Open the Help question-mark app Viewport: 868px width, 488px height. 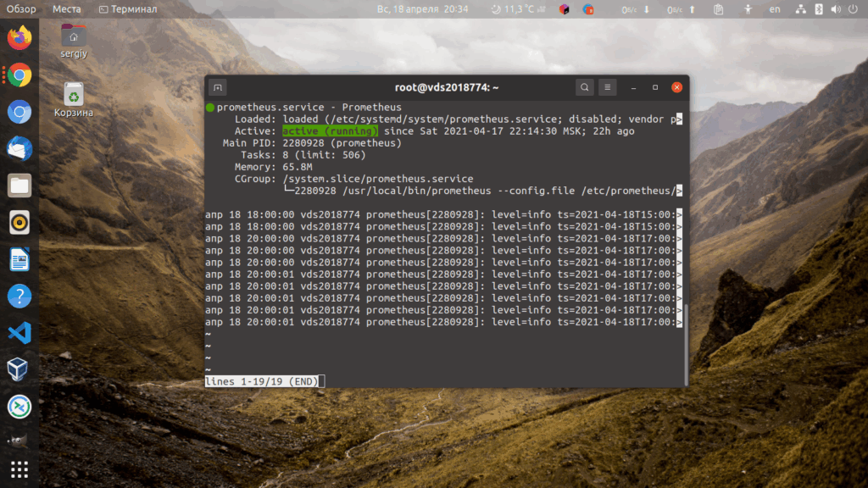[19, 296]
